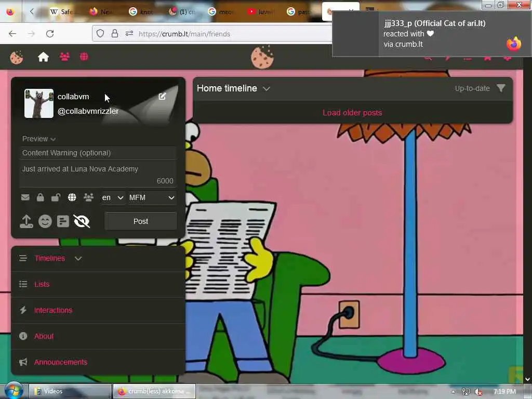532x399 pixels.
Task: Open Timelines in the side menu
Action: click(49, 259)
